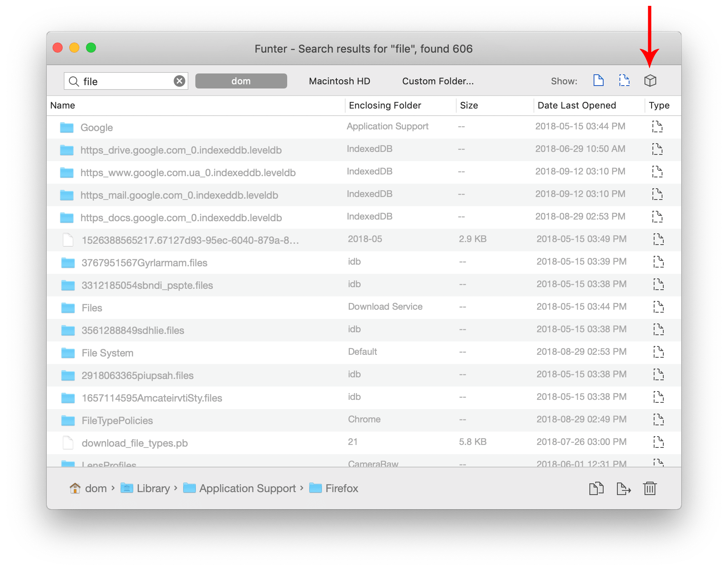Select the FileTypePolicies folder row
The height and width of the screenshot is (571, 728).
coord(364,420)
